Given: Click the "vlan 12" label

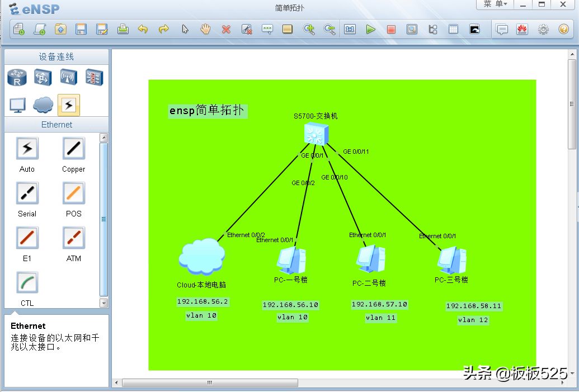Looking at the screenshot, I should pos(473,320).
